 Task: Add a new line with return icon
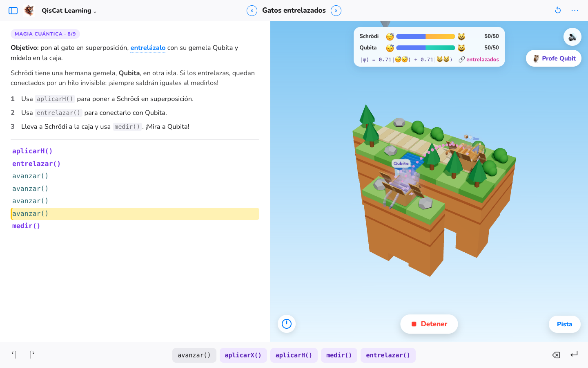(574, 355)
